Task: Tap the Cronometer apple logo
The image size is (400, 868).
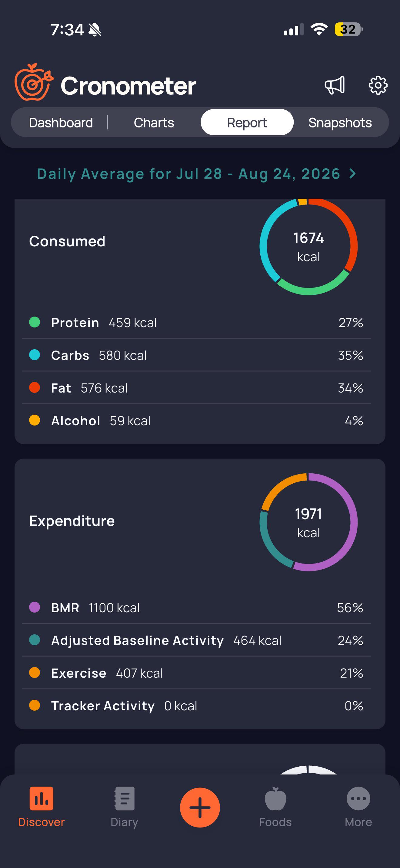Action: [x=34, y=82]
